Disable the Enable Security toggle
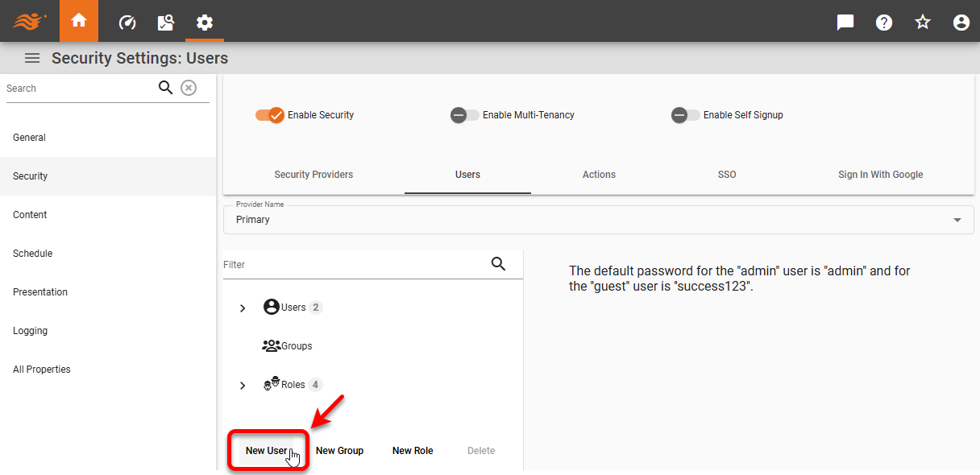 269,115
